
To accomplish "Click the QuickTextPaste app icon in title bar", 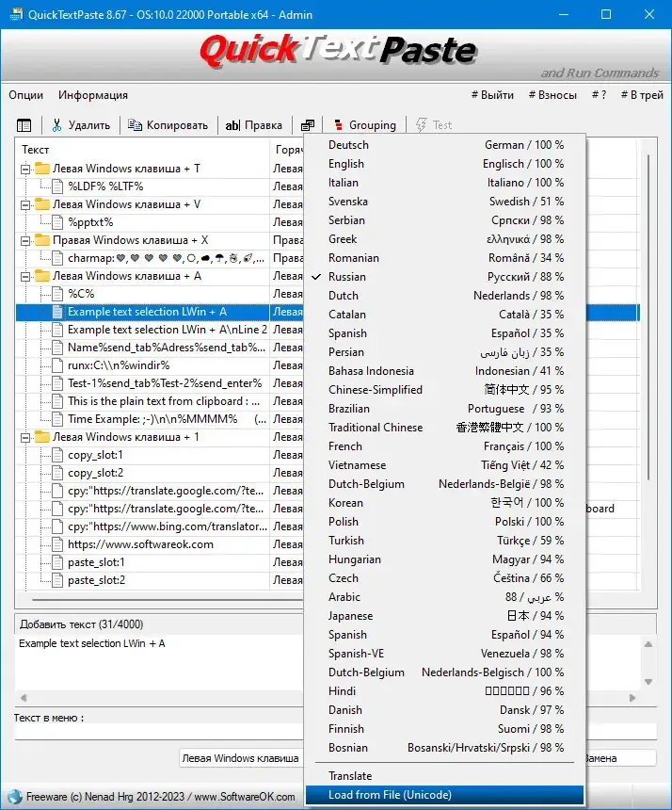I will point(16,14).
